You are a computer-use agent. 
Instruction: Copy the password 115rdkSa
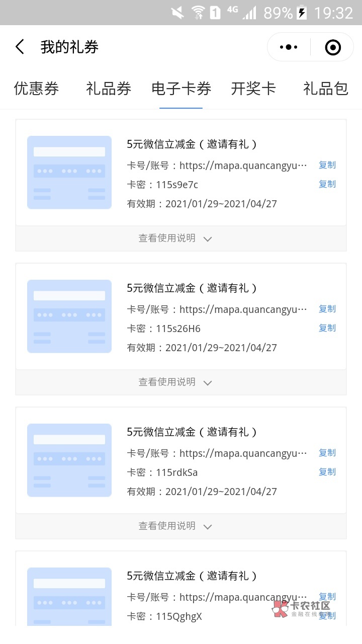tap(327, 472)
